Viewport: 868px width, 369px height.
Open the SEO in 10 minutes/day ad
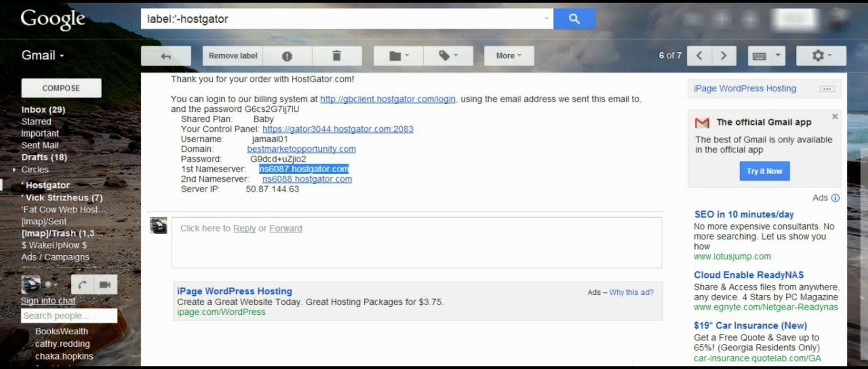click(x=743, y=214)
